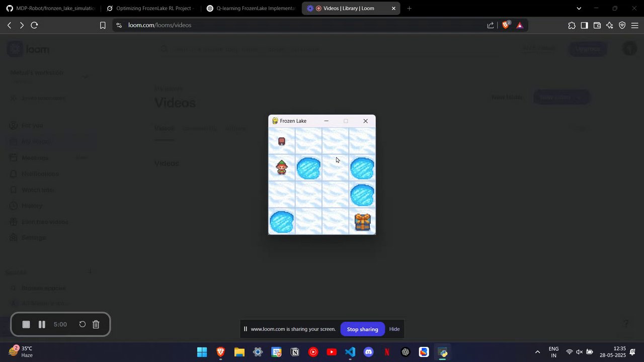Image resolution: width=644 pixels, height=362 pixels.
Task: Open Brave Rewards triangle icon
Action: [x=520, y=25]
